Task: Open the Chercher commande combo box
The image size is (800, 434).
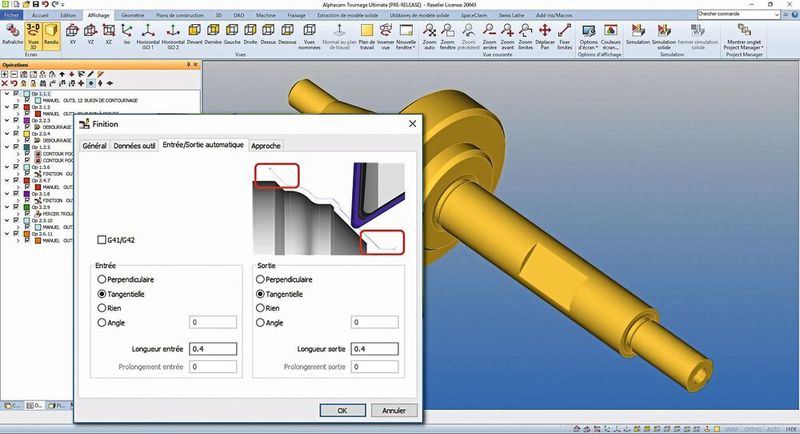Action: click(x=739, y=14)
